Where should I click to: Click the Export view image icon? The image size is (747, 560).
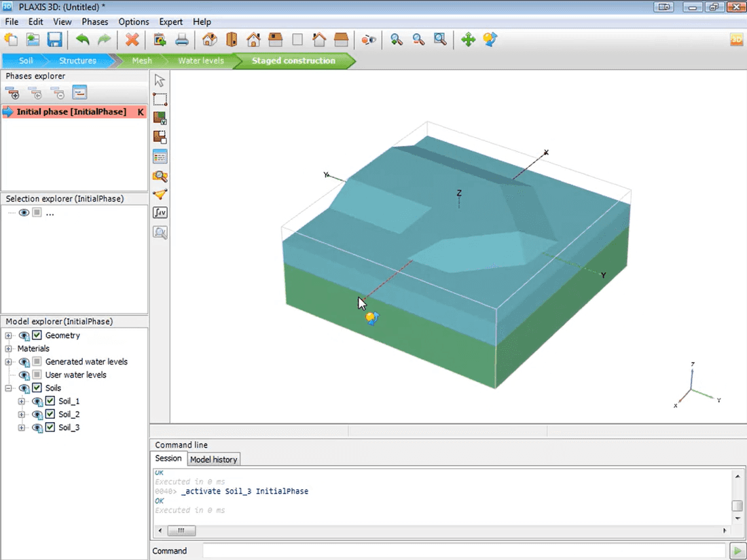point(160,39)
